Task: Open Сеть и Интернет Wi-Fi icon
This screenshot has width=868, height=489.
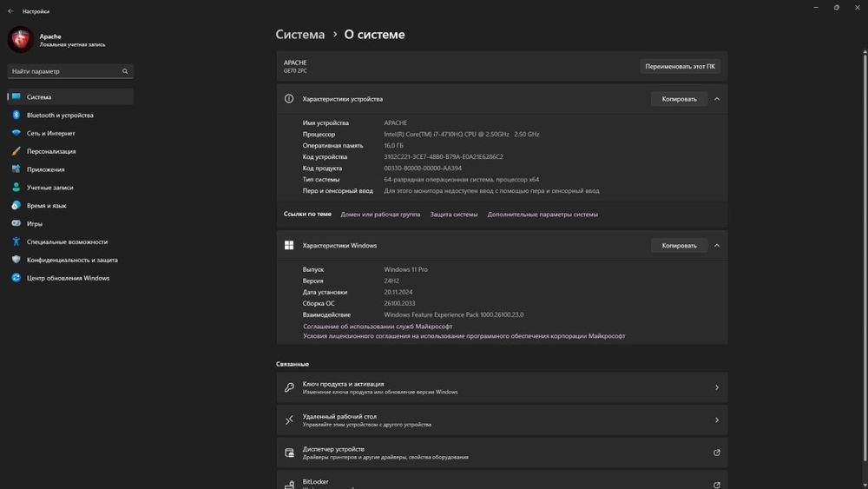Action: point(16,134)
